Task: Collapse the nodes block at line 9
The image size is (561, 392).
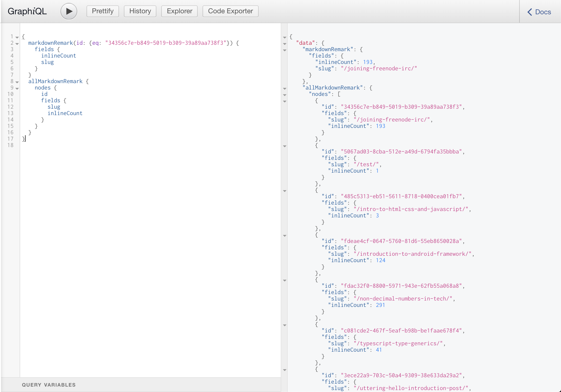Action: 17,88
